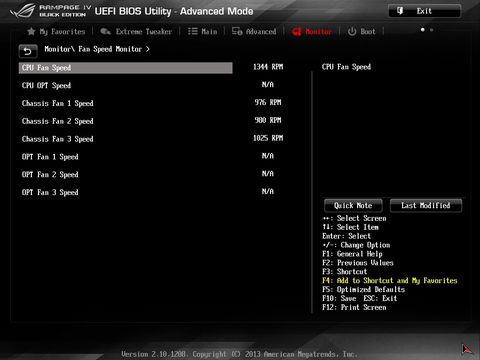Click the Select Screen hint
Viewport: 480px width, 360px height.
pos(355,218)
